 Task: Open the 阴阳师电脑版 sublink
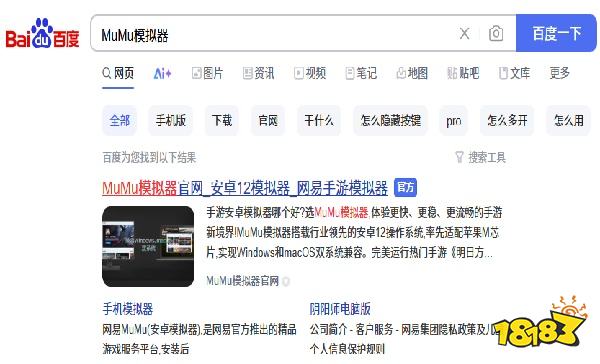point(340,309)
